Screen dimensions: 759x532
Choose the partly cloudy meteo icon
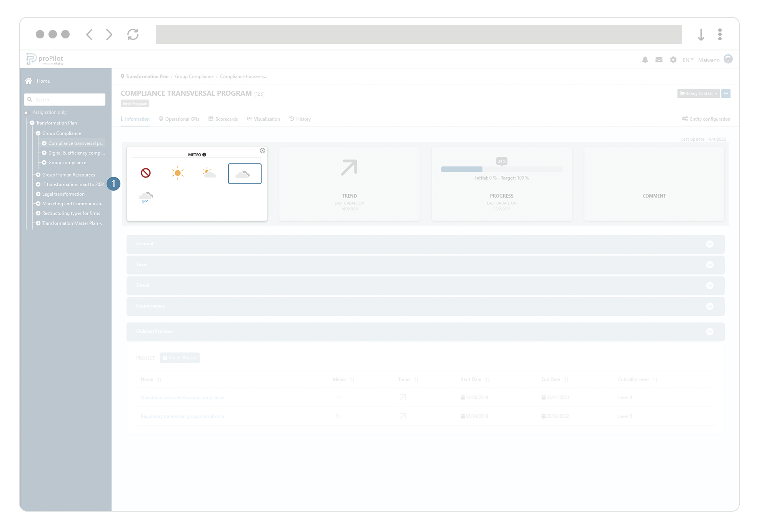coord(209,173)
